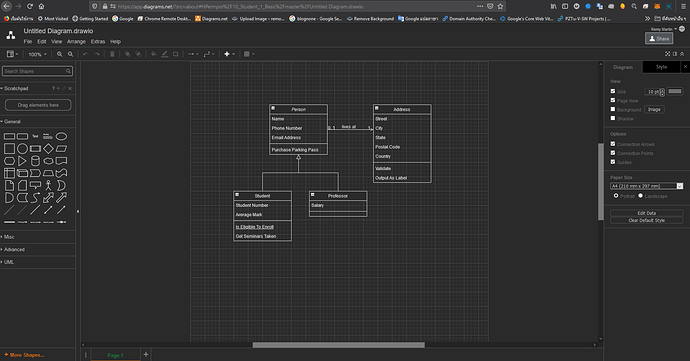Click the Collapse panels chevron icon
690x361 pixels.
coord(682,54)
